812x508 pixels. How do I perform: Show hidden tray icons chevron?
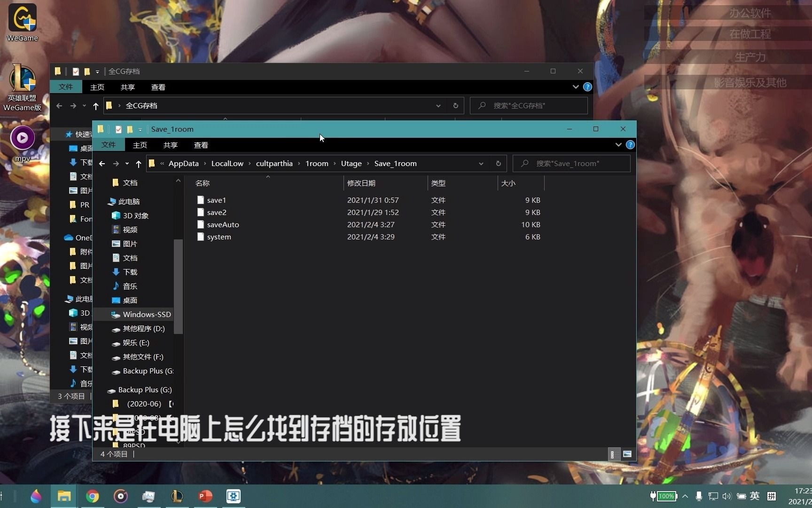click(685, 496)
